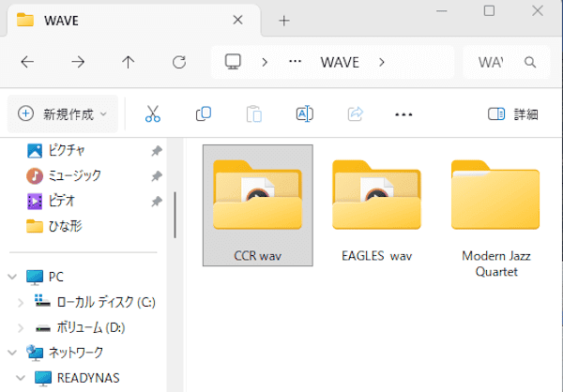This screenshot has width=563, height=392.
Task: Click the Refresh button
Action: [179, 63]
